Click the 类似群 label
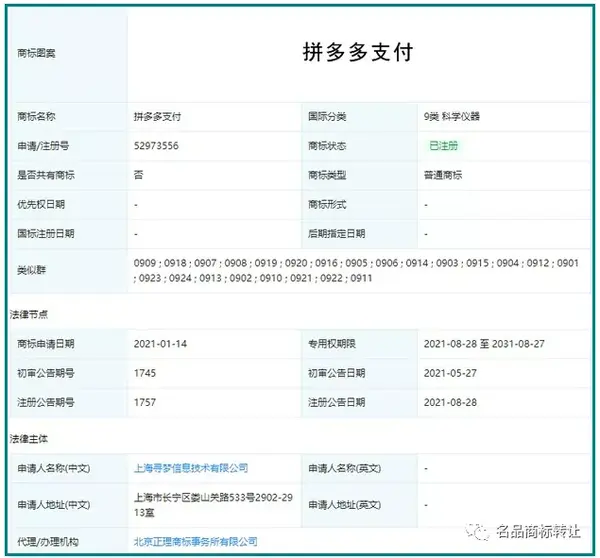The height and width of the screenshot is (558, 600). 31,271
